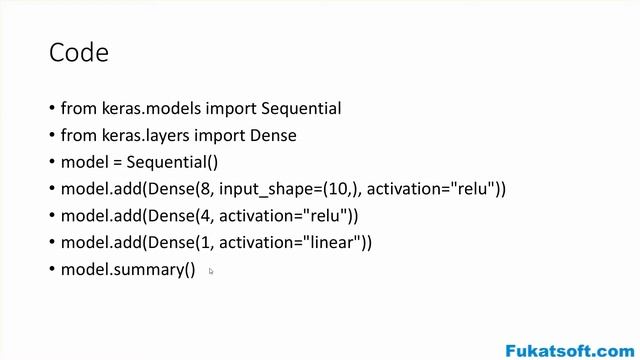640x360 pixels.
Task: Click the word keras.layers in second line
Action: [x=146, y=136]
